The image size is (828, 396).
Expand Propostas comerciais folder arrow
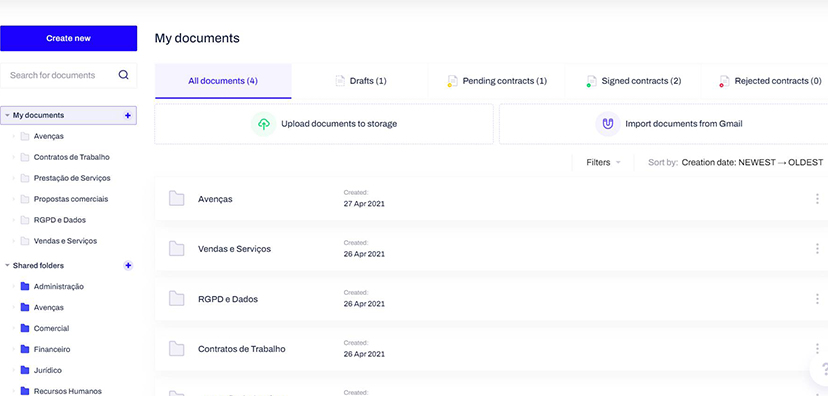click(14, 199)
